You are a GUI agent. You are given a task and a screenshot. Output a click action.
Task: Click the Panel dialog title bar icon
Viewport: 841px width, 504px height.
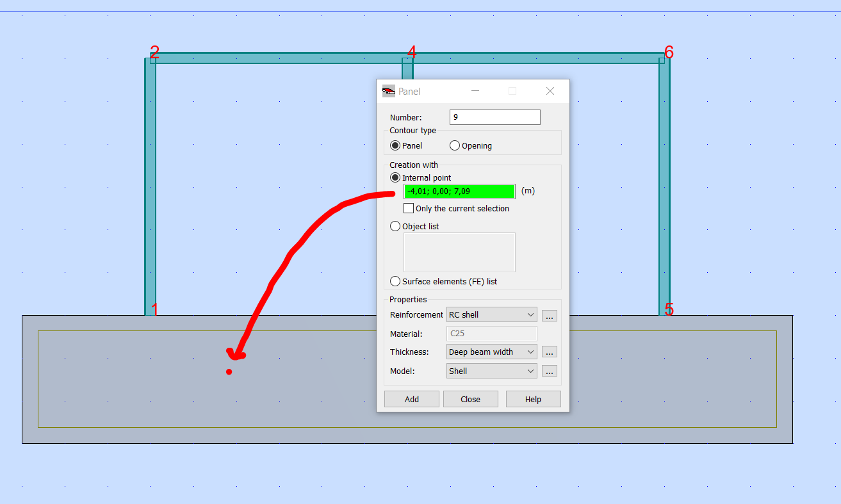click(389, 91)
